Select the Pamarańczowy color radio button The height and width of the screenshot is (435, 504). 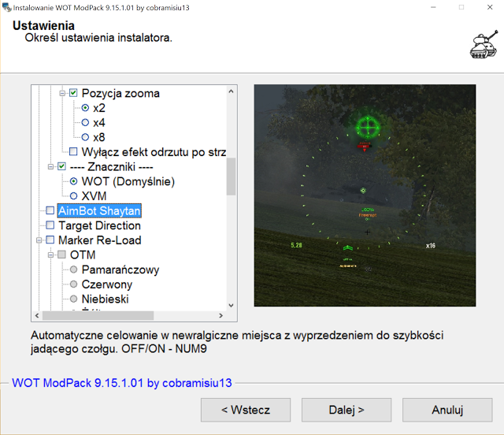(x=73, y=270)
